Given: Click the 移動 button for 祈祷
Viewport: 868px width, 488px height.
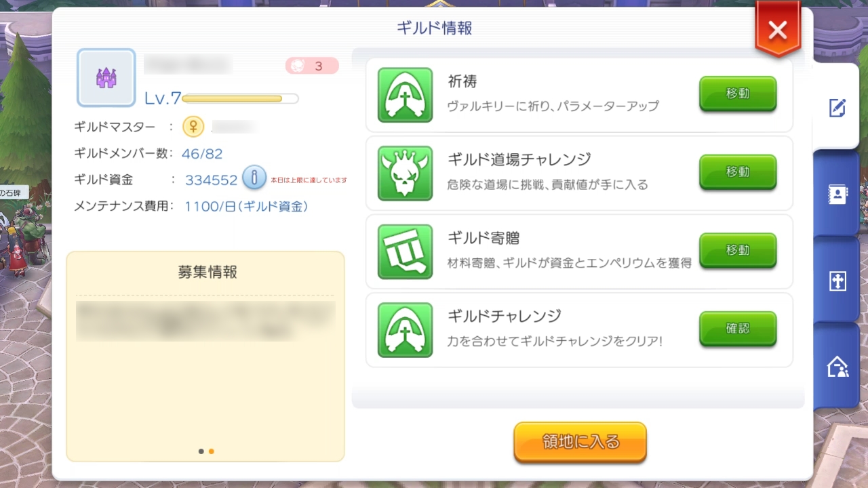Looking at the screenshot, I should [x=738, y=94].
